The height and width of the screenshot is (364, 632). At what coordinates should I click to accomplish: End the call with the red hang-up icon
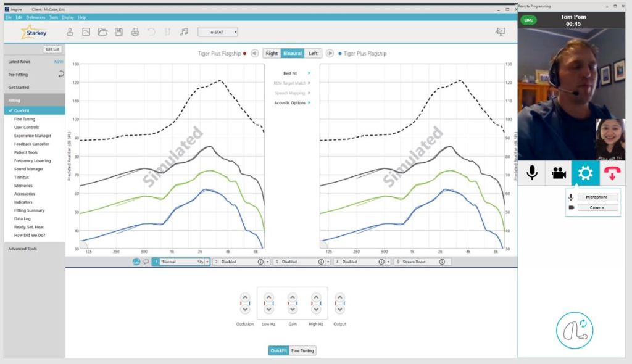612,173
